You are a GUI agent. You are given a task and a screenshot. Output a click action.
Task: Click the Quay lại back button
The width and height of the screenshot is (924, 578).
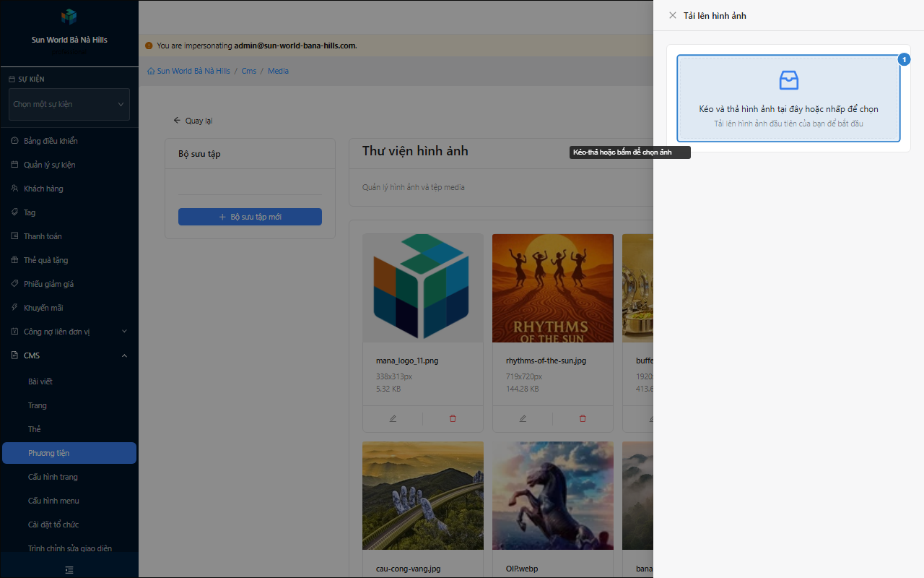click(193, 121)
